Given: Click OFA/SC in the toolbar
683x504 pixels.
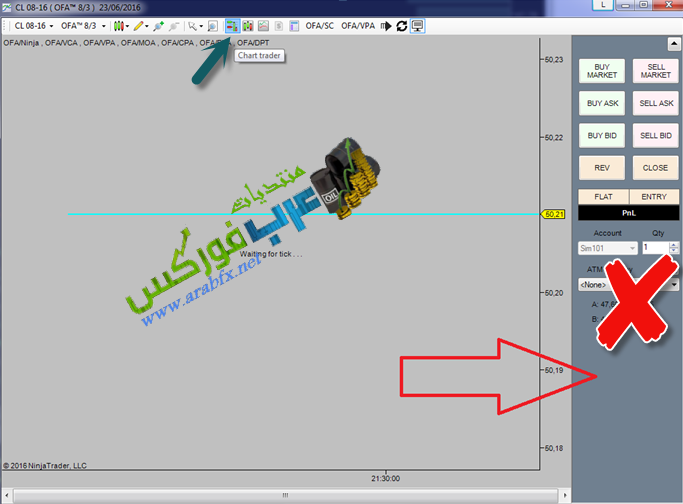Looking at the screenshot, I should tap(320, 26).
